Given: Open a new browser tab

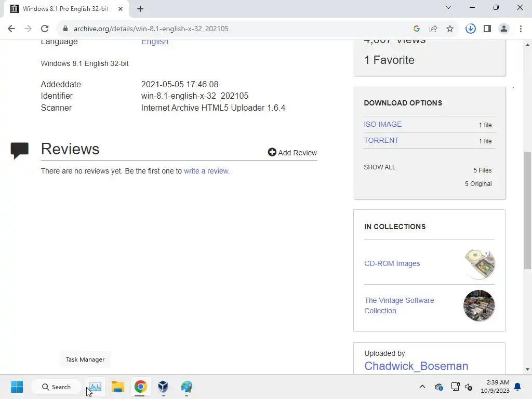Looking at the screenshot, I should coord(140,9).
